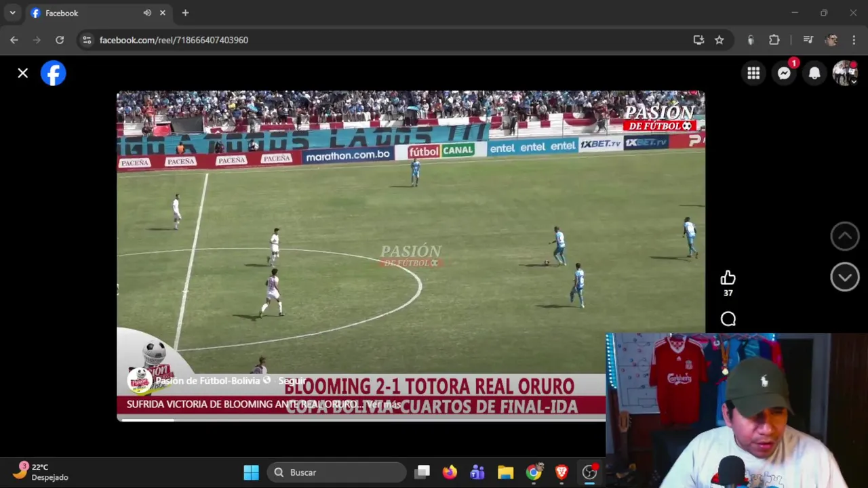Seek the reel progress bar
The image size is (868, 488).
(x=361, y=420)
